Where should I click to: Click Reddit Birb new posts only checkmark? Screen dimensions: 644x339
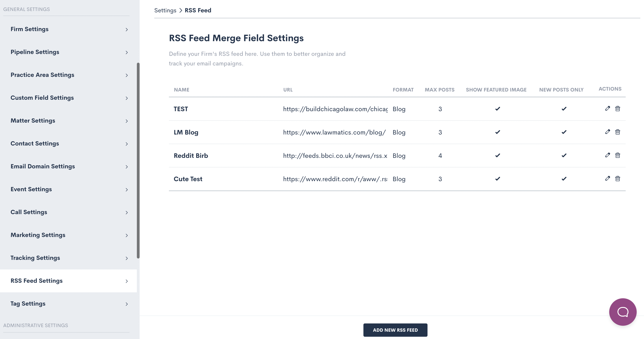[x=564, y=155]
